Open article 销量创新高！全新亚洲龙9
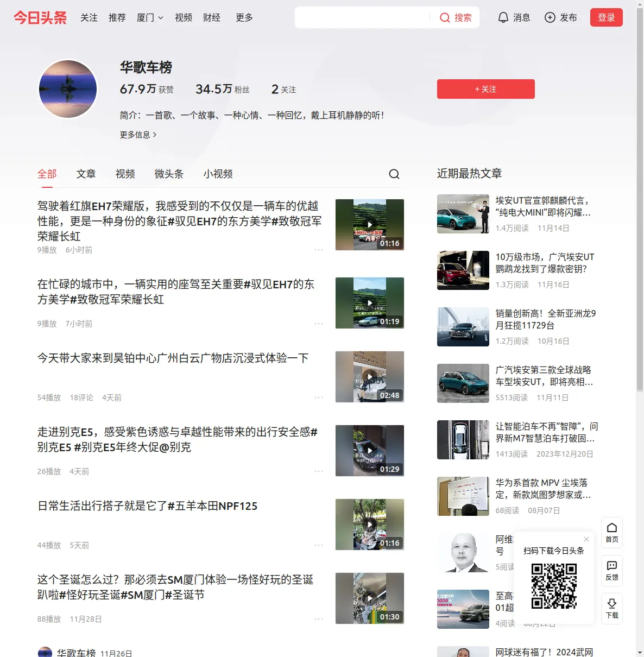The width and height of the screenshot is (644, 657). point(546,319)
